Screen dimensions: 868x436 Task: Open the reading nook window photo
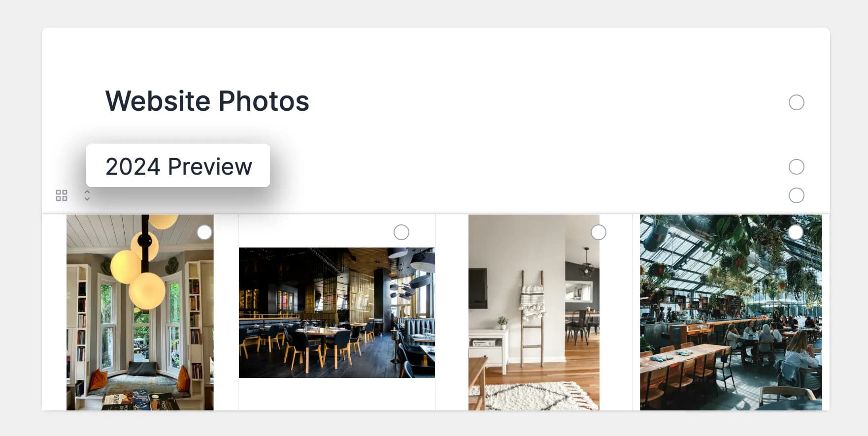tap(140, 312)
